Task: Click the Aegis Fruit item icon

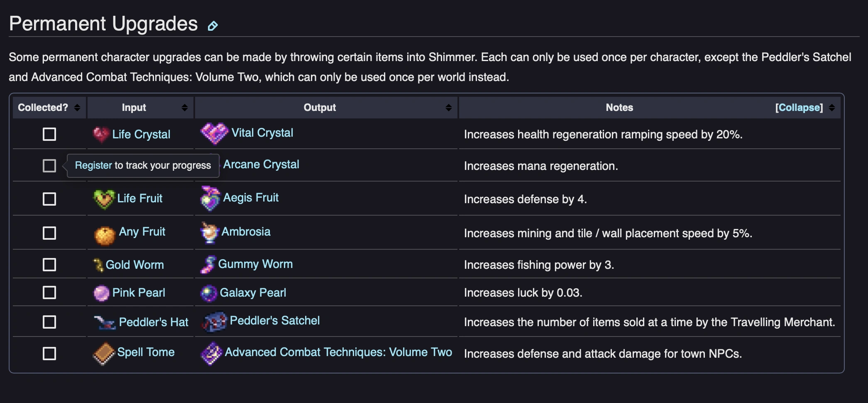Action: tap(210, 198)
